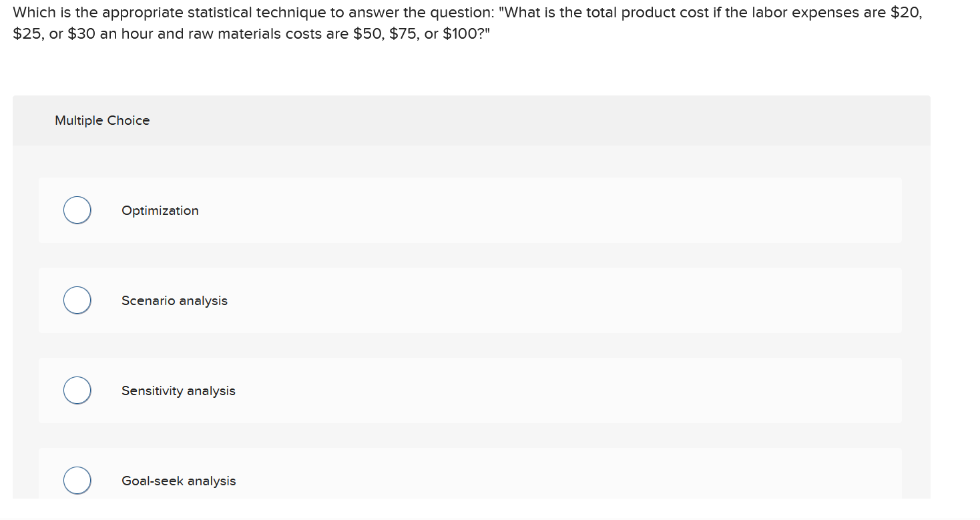This screenshot has height=520, width=980.
Task: Click the circle beside Optimization
Action: tap(77, 210)
